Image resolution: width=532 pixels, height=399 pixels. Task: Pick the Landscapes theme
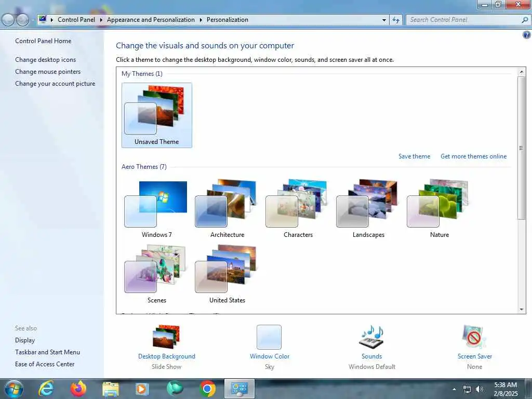coord(368,209)
